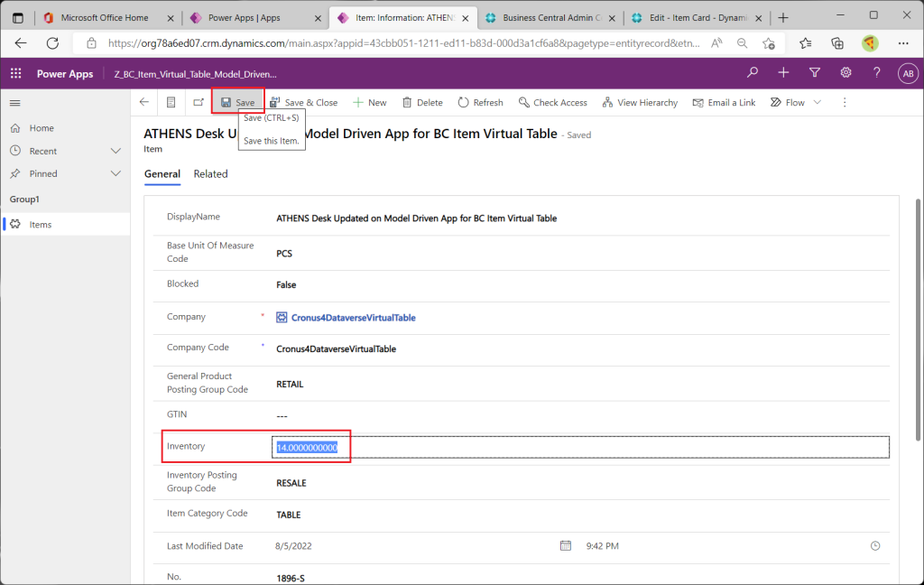
Task: Expand the Pinned section chevron
Action: coord(115,173)
